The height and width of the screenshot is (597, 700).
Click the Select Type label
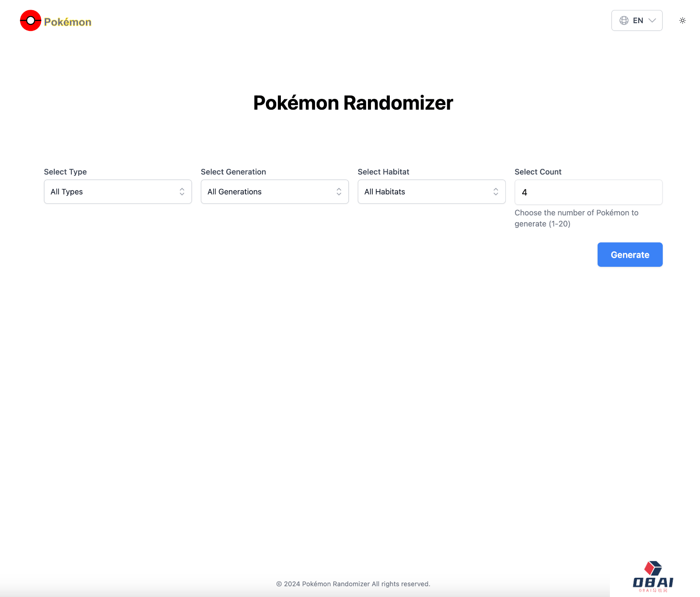65,172
